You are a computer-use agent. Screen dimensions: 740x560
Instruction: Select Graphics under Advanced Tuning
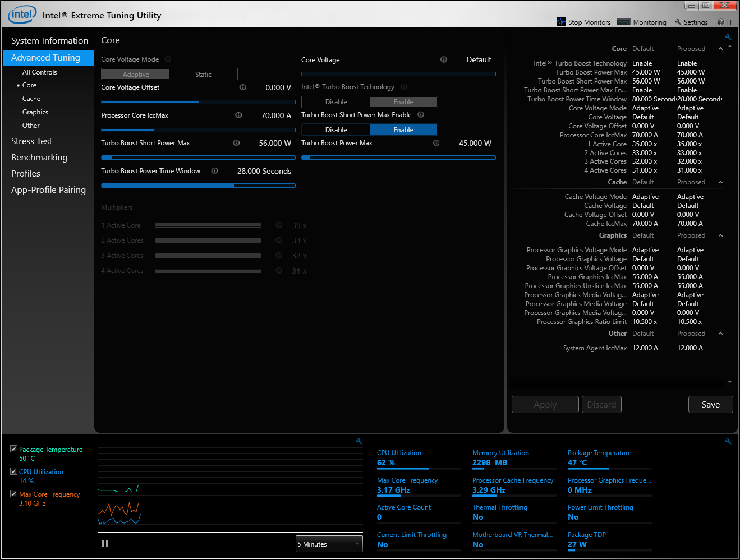[35, 112]
